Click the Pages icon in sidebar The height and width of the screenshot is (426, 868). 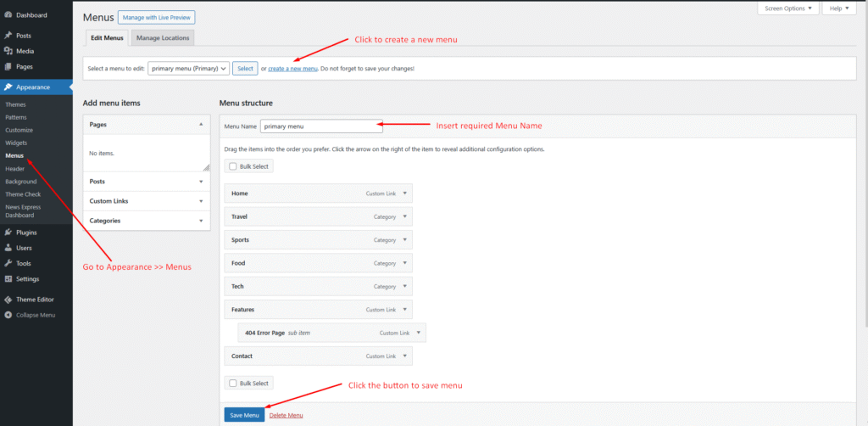[x=8, y=66]
